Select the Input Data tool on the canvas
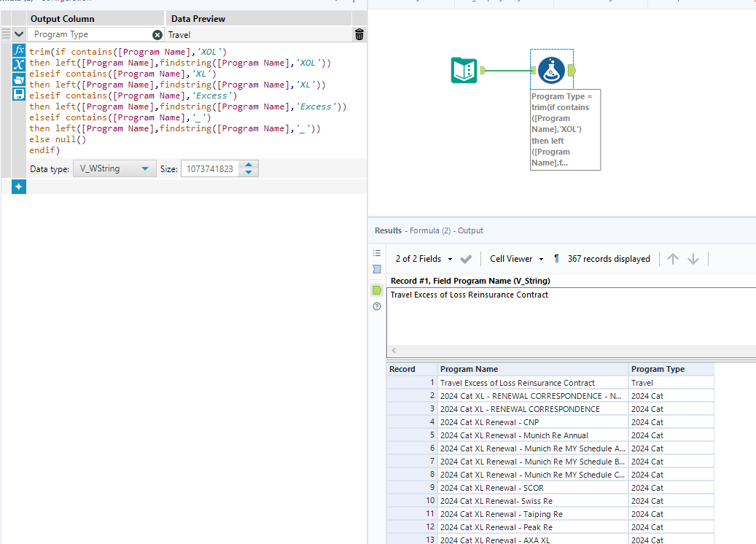 click(x=464, y=70)
